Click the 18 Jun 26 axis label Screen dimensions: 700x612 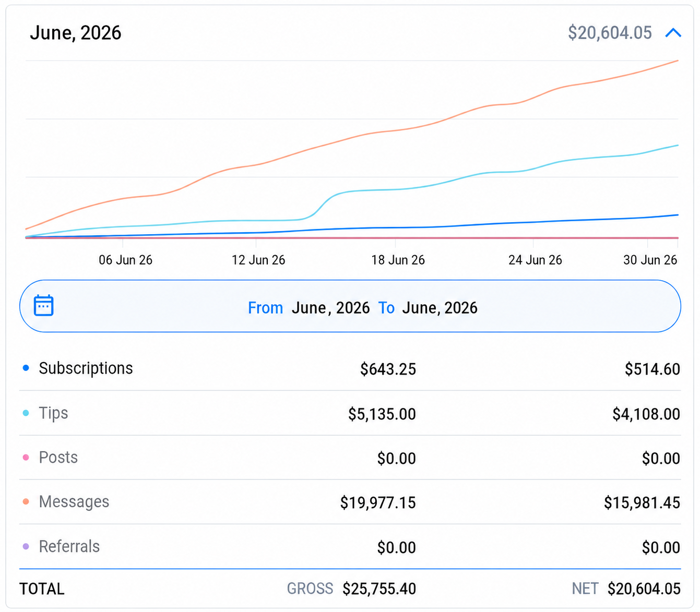click(398, 260)
